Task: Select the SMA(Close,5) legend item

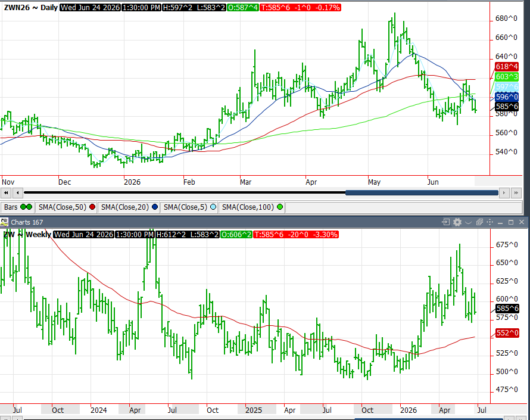Action: [x=189, y=207]
